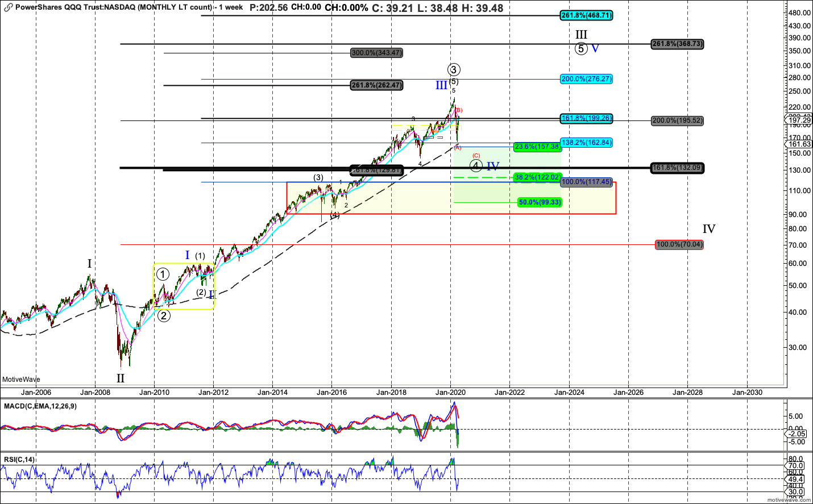
Task: Click the Jan-2020 date on time axis
Action: (x=451, y=392)
